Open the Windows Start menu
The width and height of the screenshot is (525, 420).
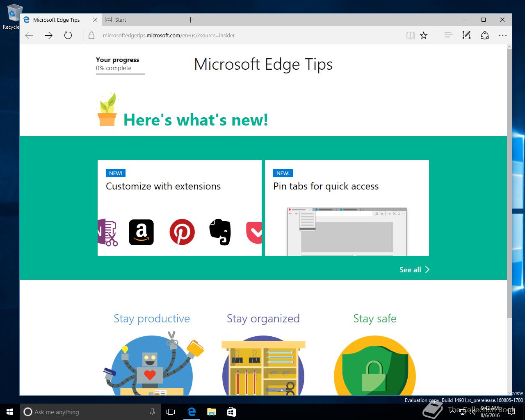coord(10,412)
